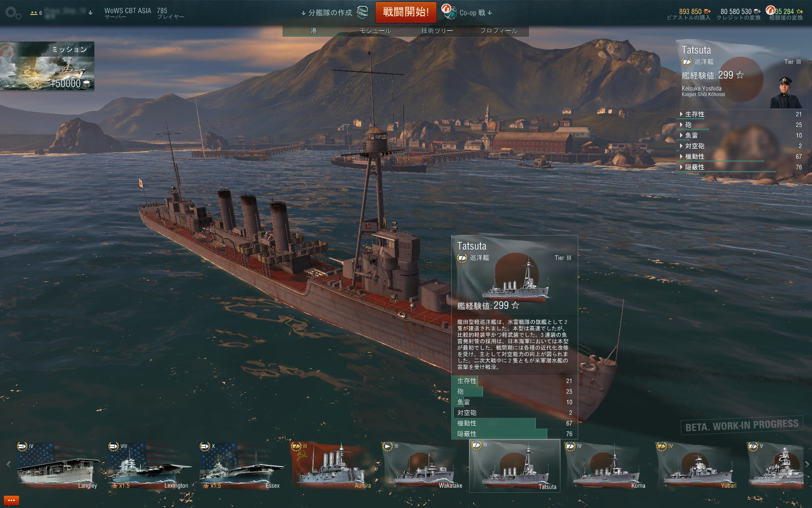Expand the 隠蔽性 stat row
Screen dimensions: 812x508
pos(741,167)
